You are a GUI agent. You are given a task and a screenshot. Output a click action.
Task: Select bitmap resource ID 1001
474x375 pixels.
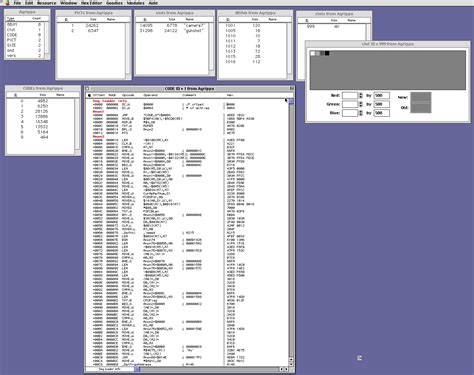(x=253, y=25)
